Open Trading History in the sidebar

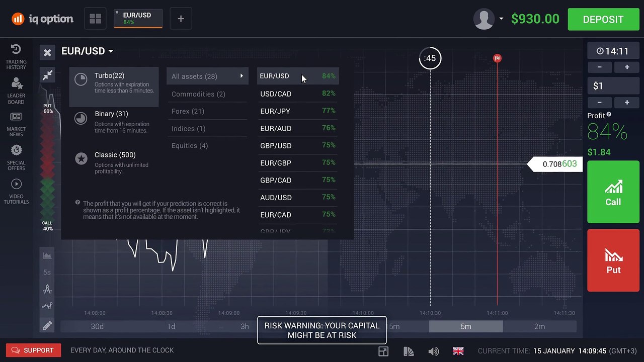click(16, 57)
